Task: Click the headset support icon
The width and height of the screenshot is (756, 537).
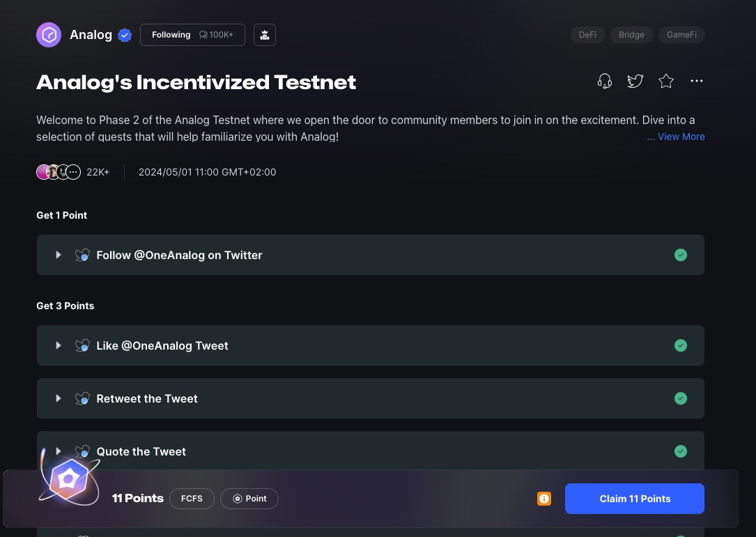Action: pyautogui.click(x=605, y=81)
